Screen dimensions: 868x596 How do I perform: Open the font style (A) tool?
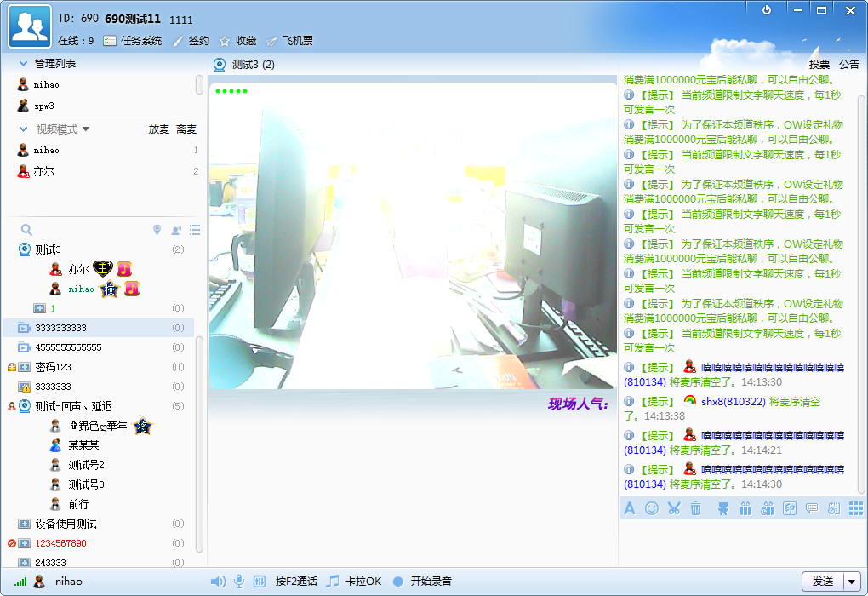pos(630,508)
